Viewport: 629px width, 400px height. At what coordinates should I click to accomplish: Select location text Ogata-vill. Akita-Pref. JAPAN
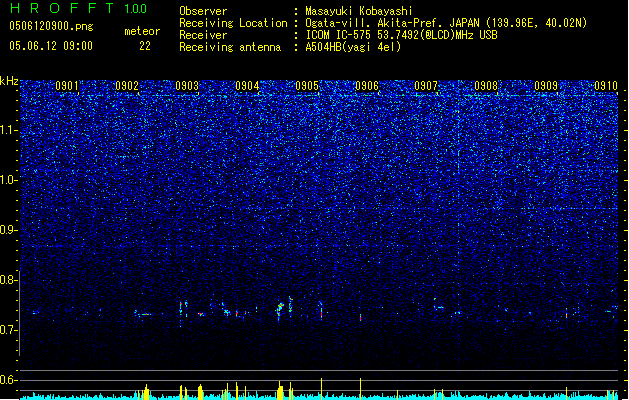392,23
